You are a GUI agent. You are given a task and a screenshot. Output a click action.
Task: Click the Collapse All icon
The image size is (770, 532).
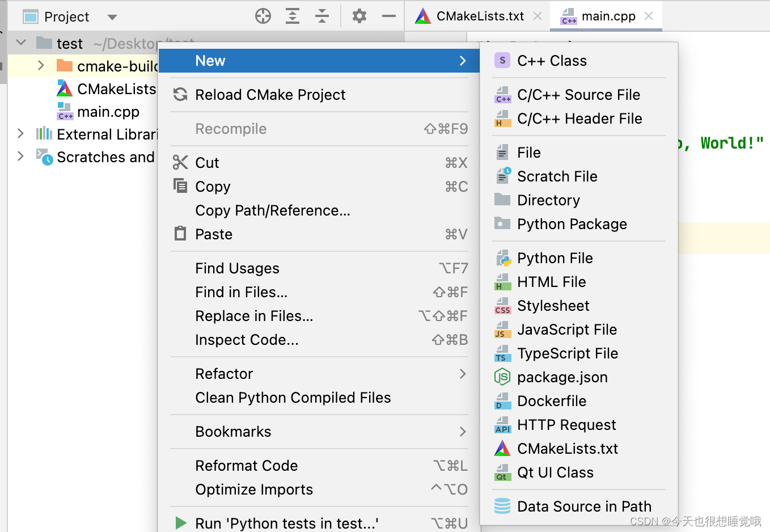tap(322, 16)
